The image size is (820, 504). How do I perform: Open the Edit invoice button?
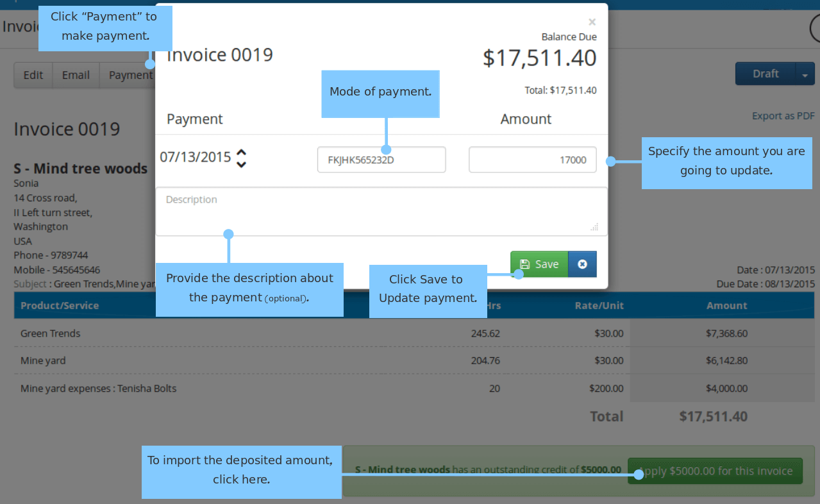pyautogui.click(x=33, y=75)
